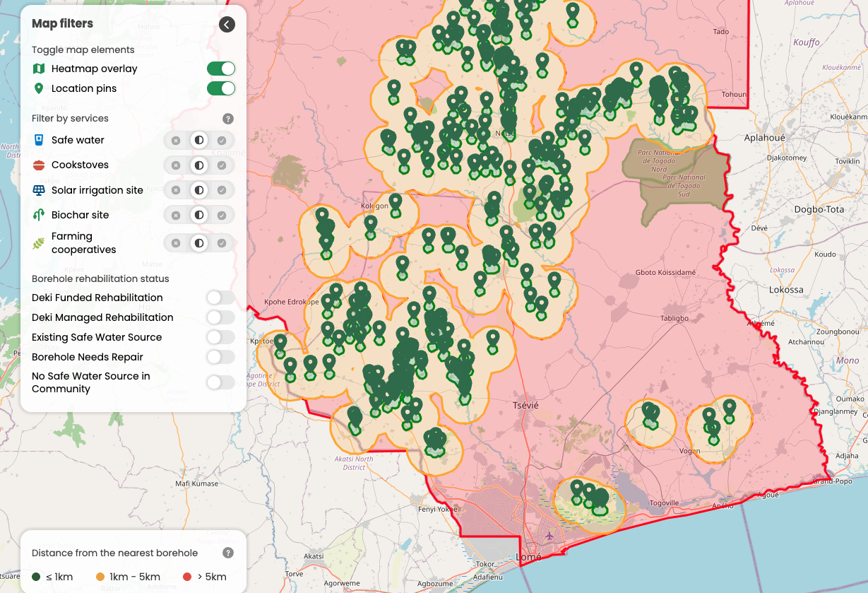This screenshot has height=593, width=868.
Task: Click the Parc National de Togodo Nord area
Action: coord(658,160)
